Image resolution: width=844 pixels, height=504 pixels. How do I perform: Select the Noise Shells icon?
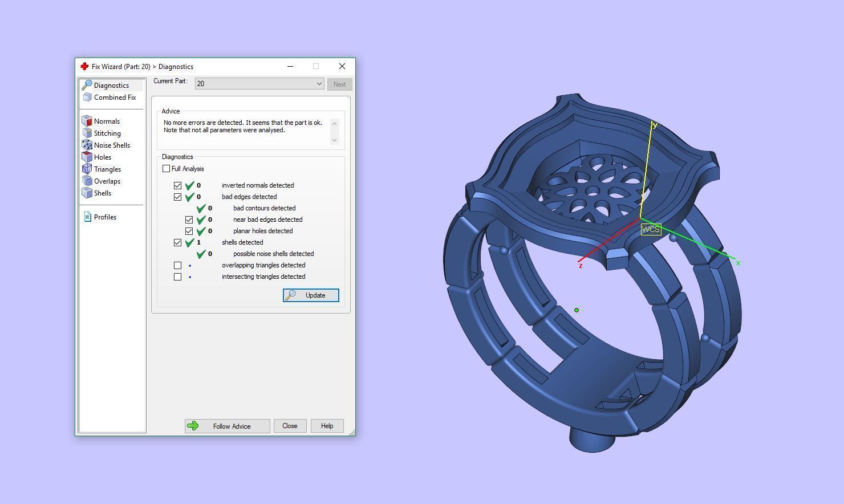click(87, 145)
